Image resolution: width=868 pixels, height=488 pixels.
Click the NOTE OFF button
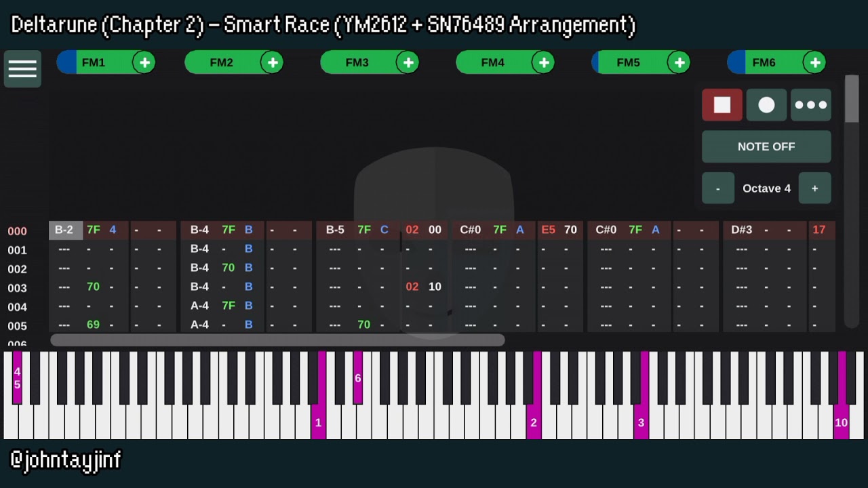766,146
